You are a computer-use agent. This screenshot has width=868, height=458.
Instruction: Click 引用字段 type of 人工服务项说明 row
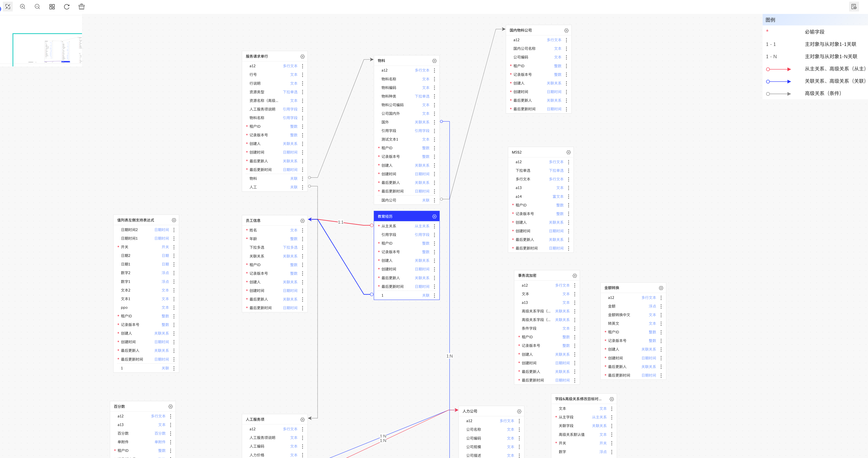[x=290, y=109]
